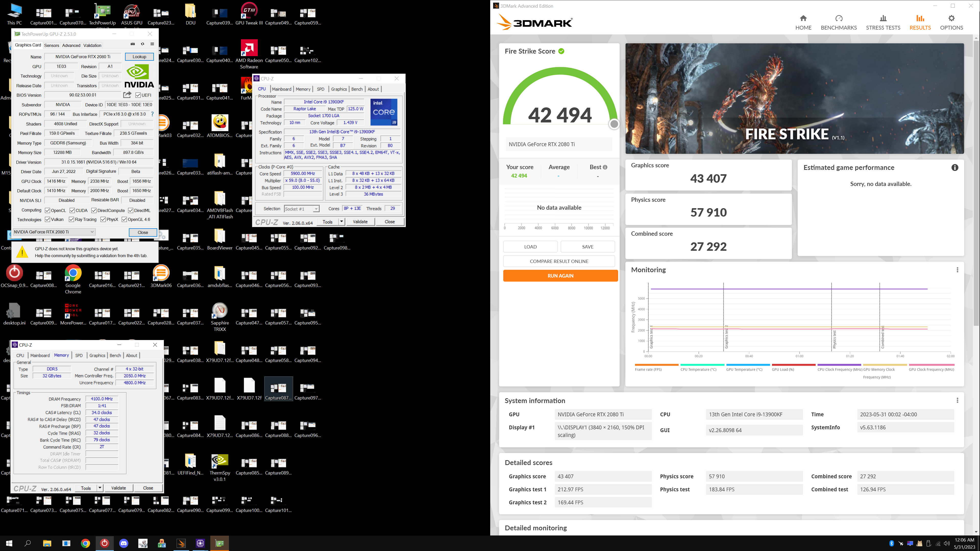Screen dimensions: 980x551
Task: Open the GPU Tweak III desktop icon
Action: point(249,14)
